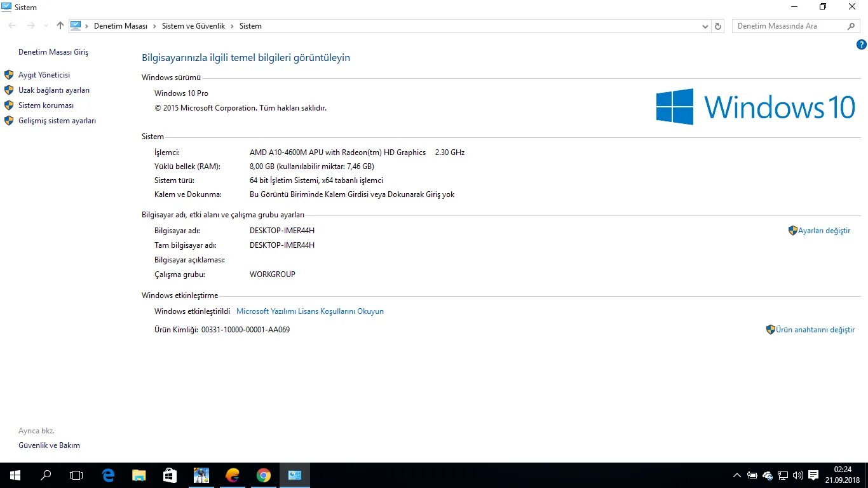Screen dimensions: 868x488
Task: Switch to orange creature app on taskbar
Action: tap(233, 475)
